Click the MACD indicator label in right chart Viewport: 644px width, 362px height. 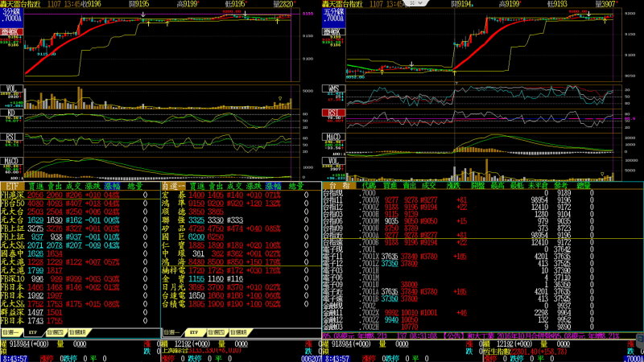coord(332,136)
